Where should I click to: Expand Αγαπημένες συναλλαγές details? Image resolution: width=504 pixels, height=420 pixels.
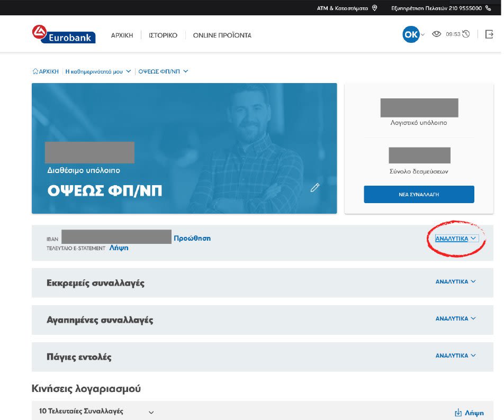[455, 319]
